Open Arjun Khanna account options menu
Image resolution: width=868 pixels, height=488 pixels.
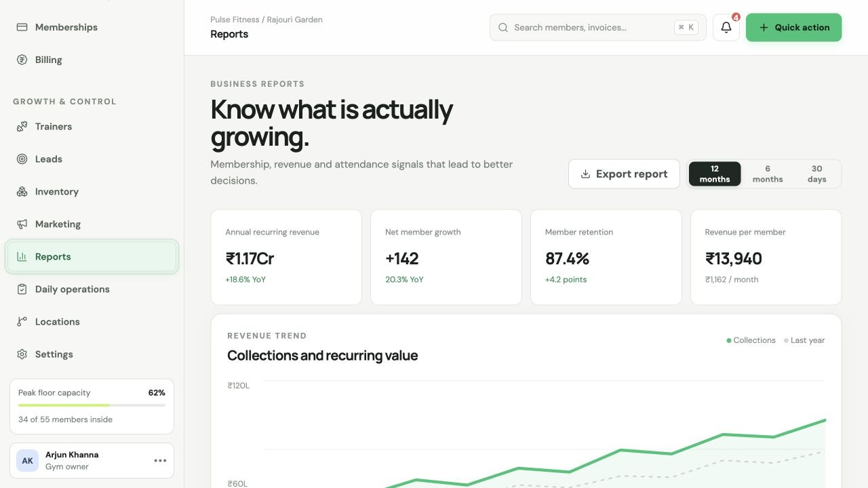[x=160, y=461]
